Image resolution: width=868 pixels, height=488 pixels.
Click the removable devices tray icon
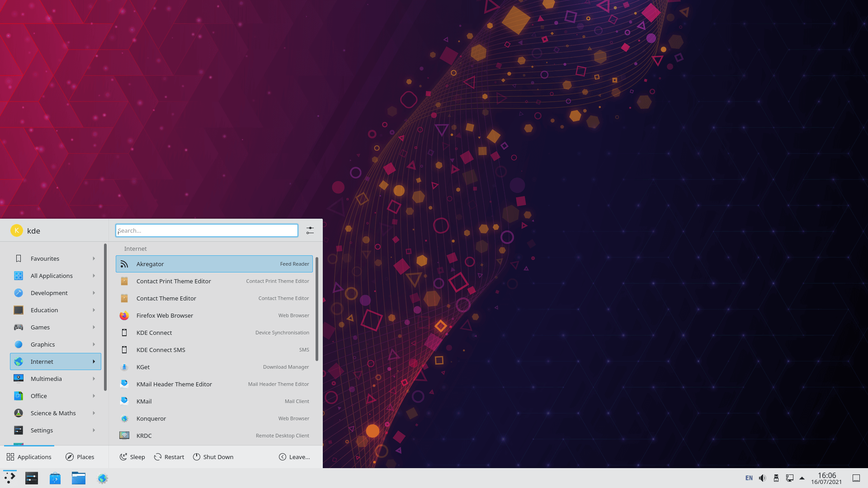point(776,478)
